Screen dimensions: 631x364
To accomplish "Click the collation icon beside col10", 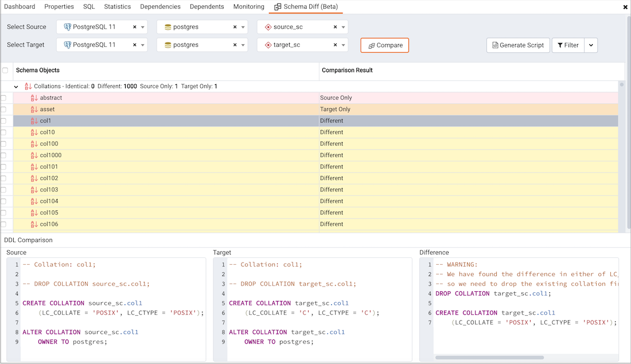I will [x=34, y=132].
